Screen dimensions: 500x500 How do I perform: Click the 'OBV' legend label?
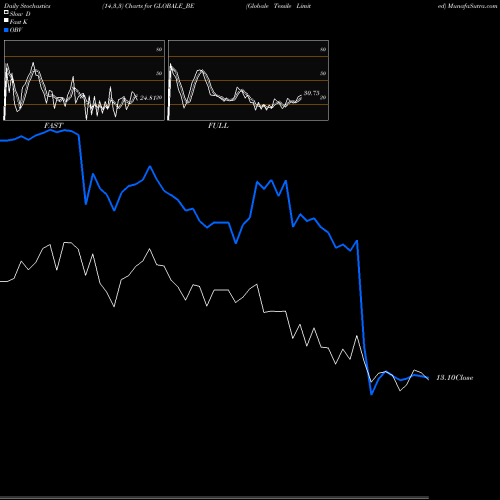click(x=16, y=30)
